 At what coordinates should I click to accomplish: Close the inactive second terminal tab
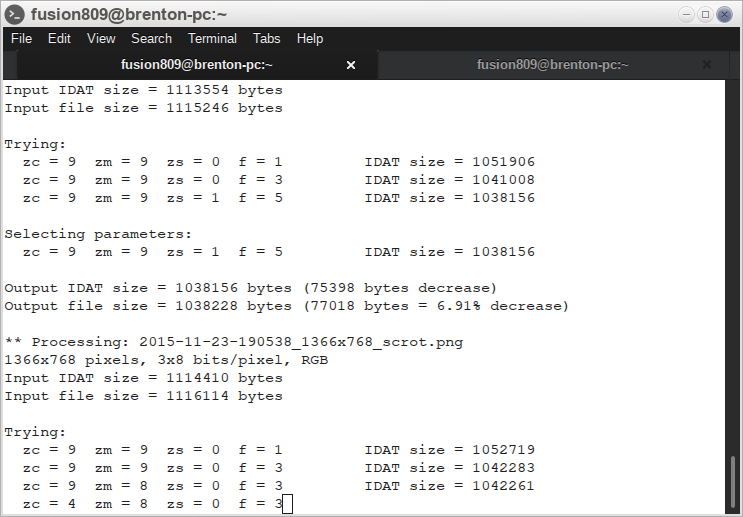tap(707, 64)
